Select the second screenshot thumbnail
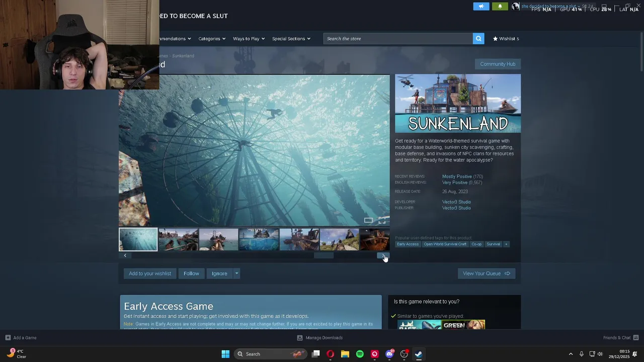 pos(178,239)
